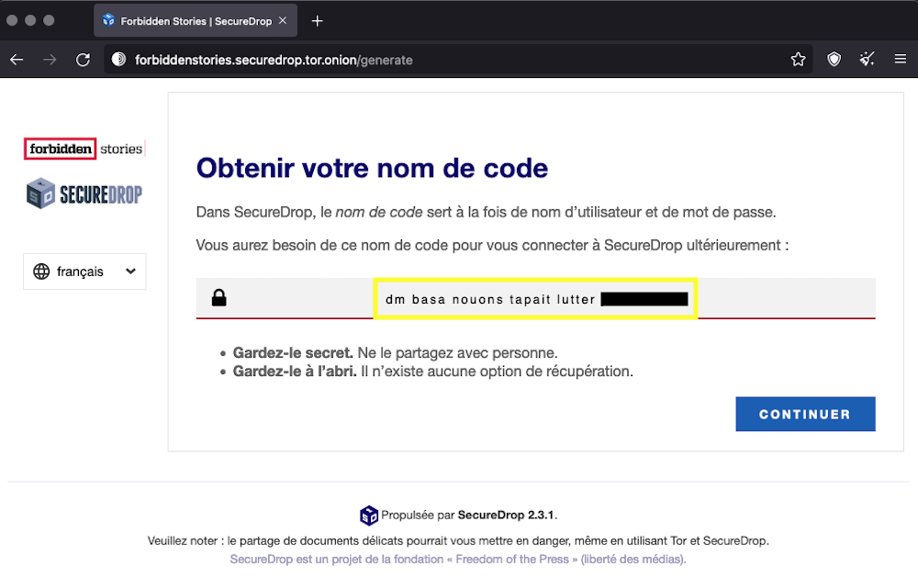Open the browser hamburger menu
The height and width of the screenshot is (588, 918).
point(901,60)
